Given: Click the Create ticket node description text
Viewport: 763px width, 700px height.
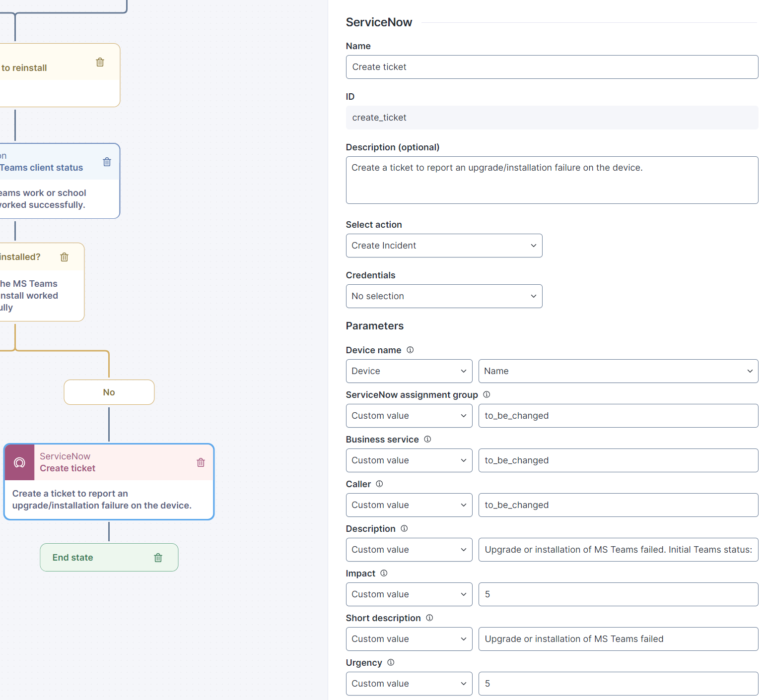Looking at the screenshot, I should click(x=102, y=500).
